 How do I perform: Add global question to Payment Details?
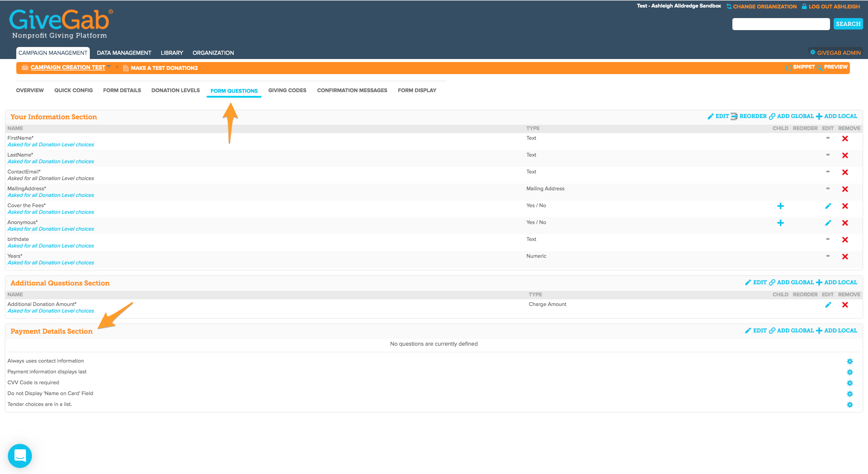(791, 331)
